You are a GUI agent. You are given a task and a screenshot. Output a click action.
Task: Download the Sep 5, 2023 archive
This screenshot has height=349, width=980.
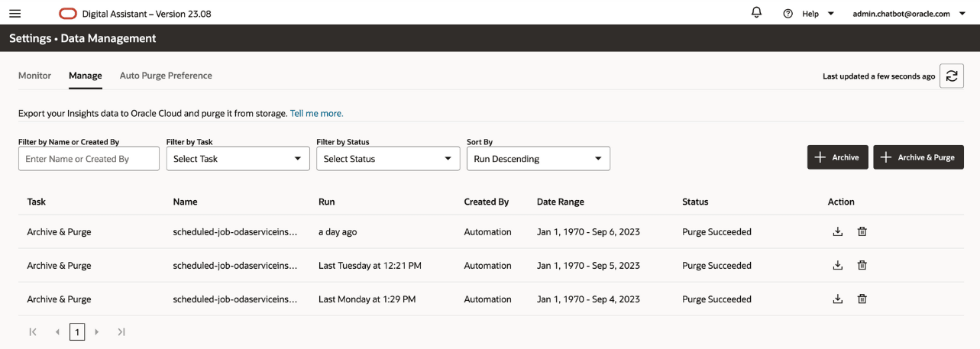coord(837,266)
